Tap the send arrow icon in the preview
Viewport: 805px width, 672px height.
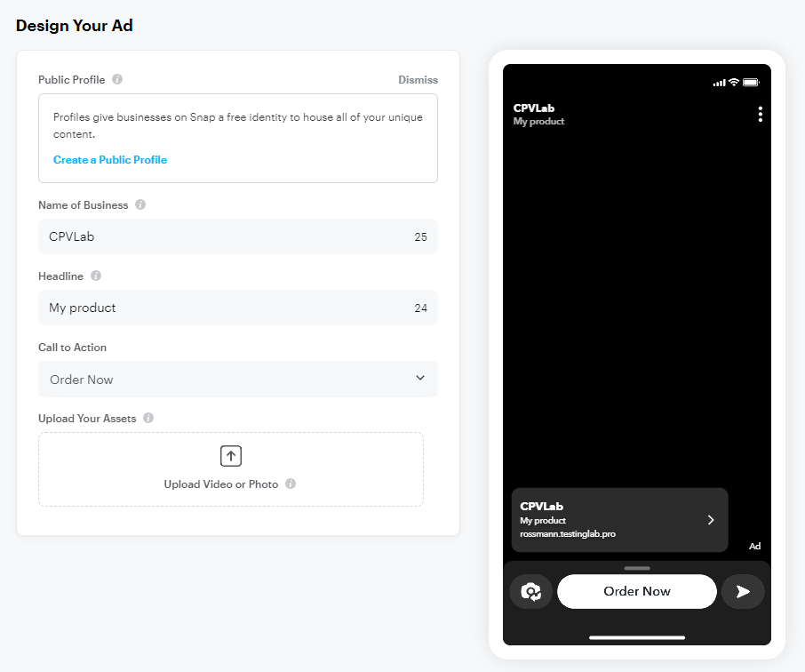click(x=743, y=592)
